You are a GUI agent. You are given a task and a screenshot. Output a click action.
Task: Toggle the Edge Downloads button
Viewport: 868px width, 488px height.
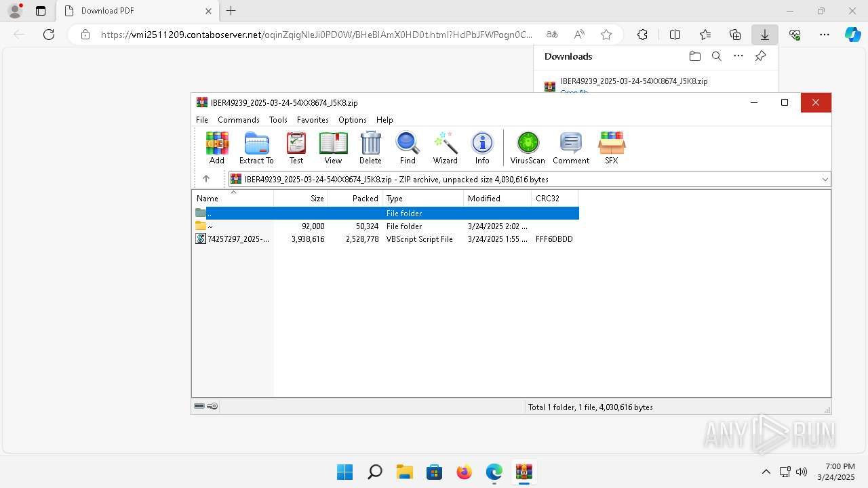[765, 35]
